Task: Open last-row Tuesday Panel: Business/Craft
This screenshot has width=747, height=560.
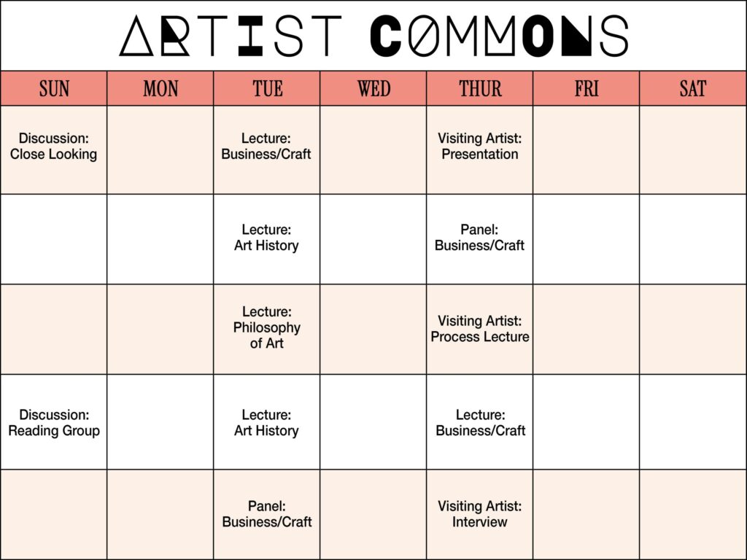Action: point(267,514)
